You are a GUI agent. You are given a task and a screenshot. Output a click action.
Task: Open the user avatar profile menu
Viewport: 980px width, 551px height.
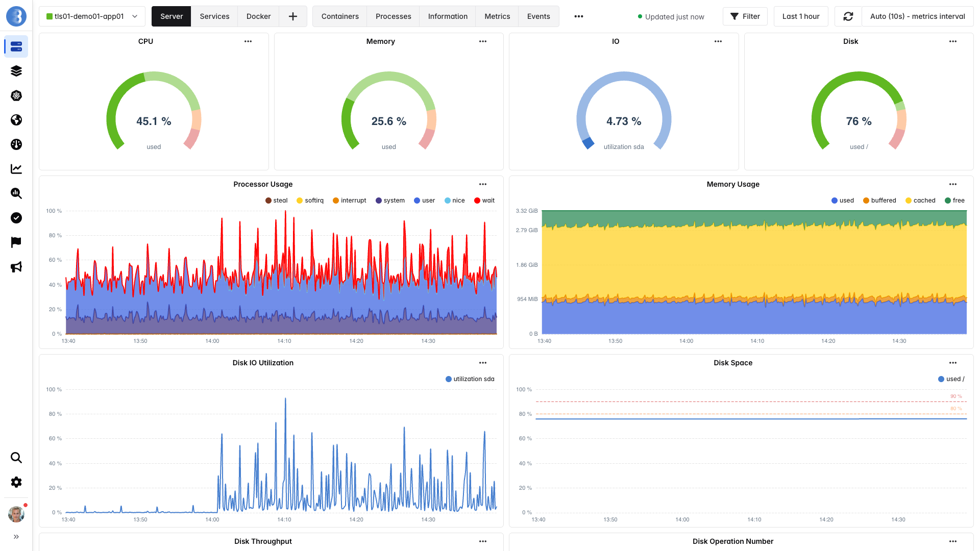point(16,514)
